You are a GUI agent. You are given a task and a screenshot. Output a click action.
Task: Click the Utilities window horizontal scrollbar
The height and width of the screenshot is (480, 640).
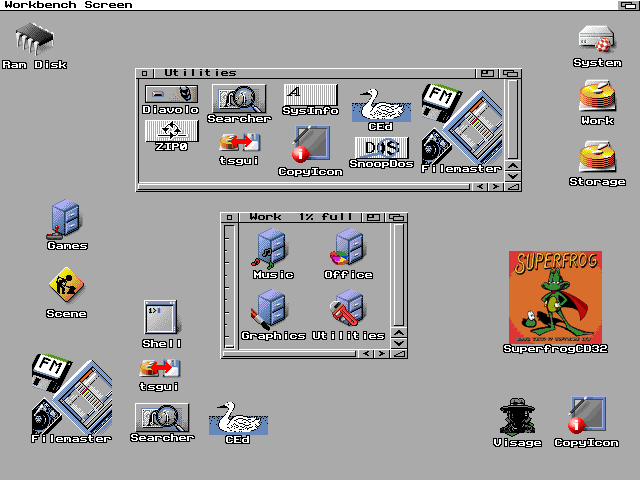click(300, 186)
